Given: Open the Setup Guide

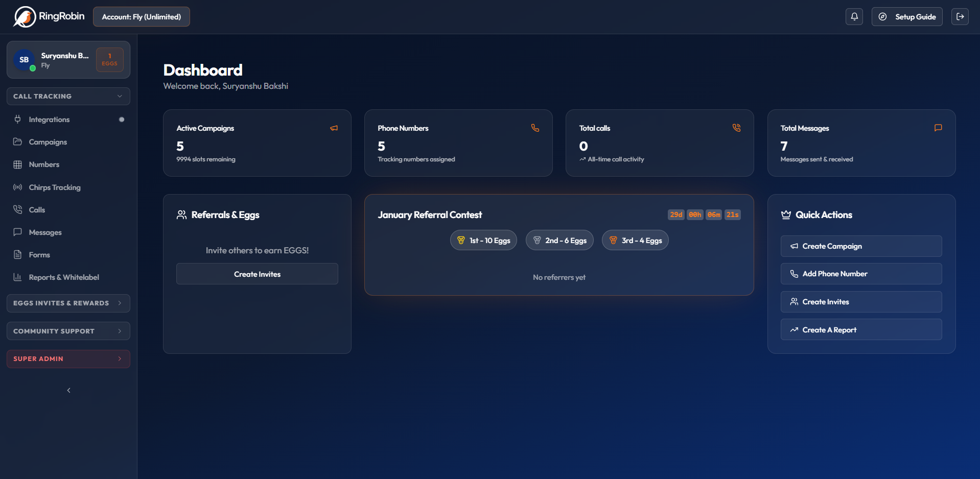Looking at the screenshot, I should pos(907,17).
